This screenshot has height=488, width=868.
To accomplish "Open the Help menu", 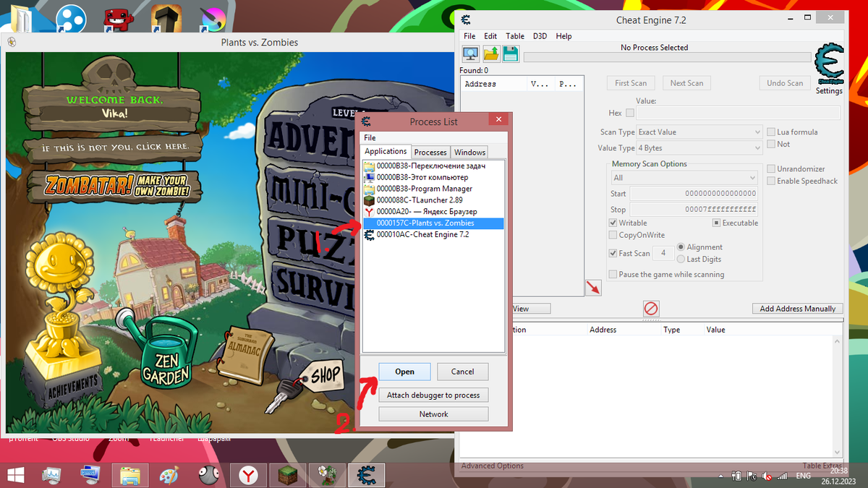I will coord(563,36).
